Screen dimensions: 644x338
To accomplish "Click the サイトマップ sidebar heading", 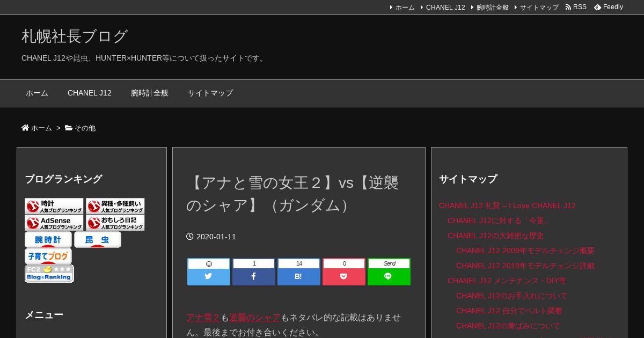I will pyautogui.click(x=468, y=179).
